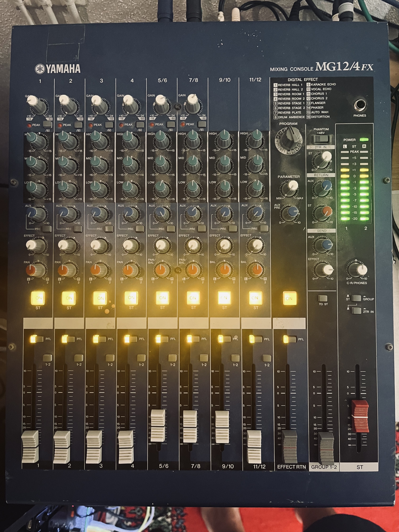Click the channel 1 fader cap
The image size is (399, 532).
(x=30, y=446)
